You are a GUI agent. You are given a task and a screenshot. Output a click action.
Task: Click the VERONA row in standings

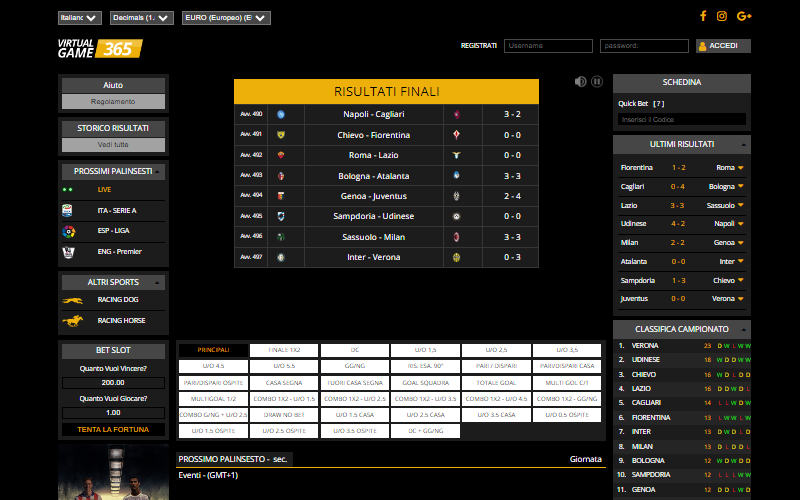684,346
